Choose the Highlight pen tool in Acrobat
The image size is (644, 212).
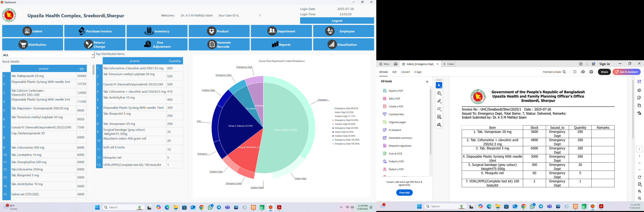[439, 101]
